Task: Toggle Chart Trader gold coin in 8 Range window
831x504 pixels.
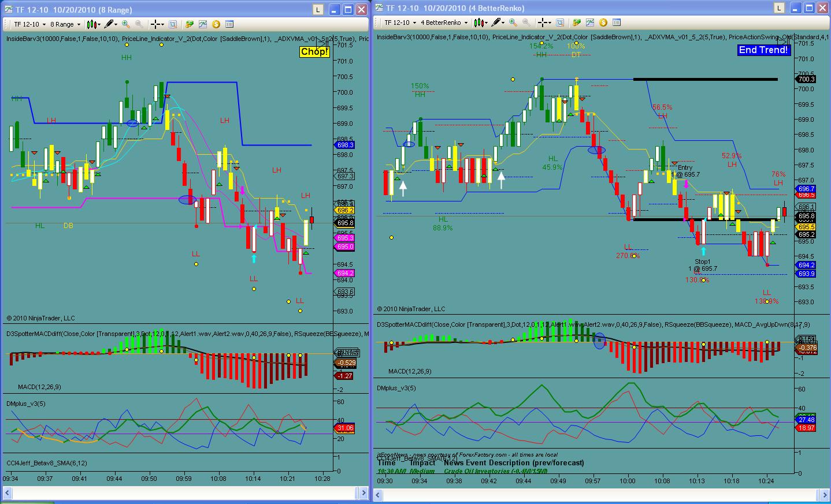Action: (216, 24)
